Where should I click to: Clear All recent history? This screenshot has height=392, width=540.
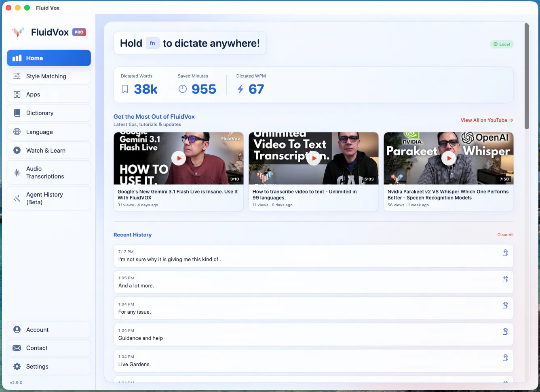coord(505,235)
